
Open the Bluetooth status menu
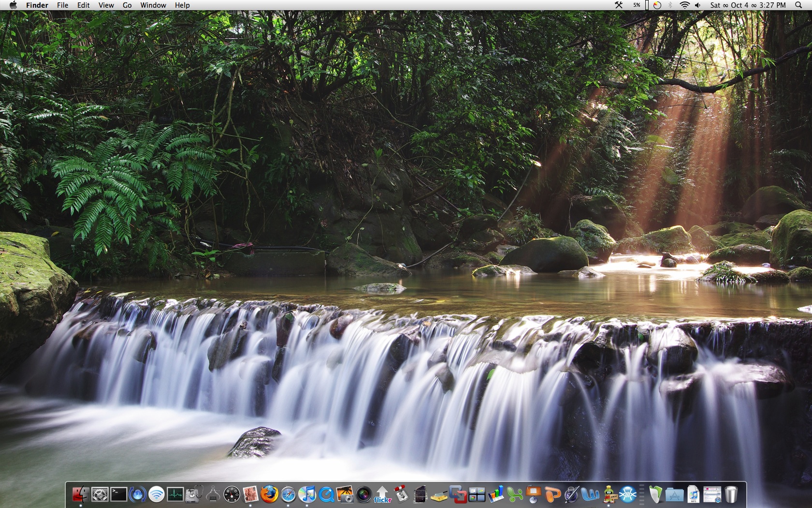coord(670,5)
